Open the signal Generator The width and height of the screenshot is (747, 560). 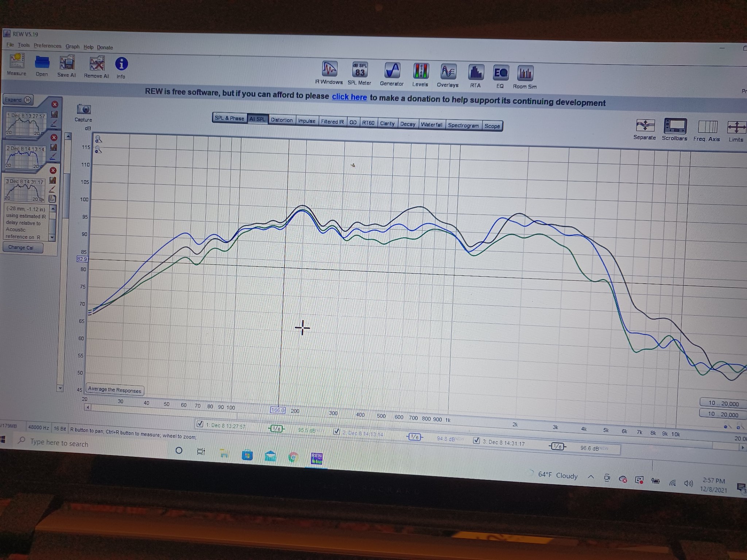392,74
